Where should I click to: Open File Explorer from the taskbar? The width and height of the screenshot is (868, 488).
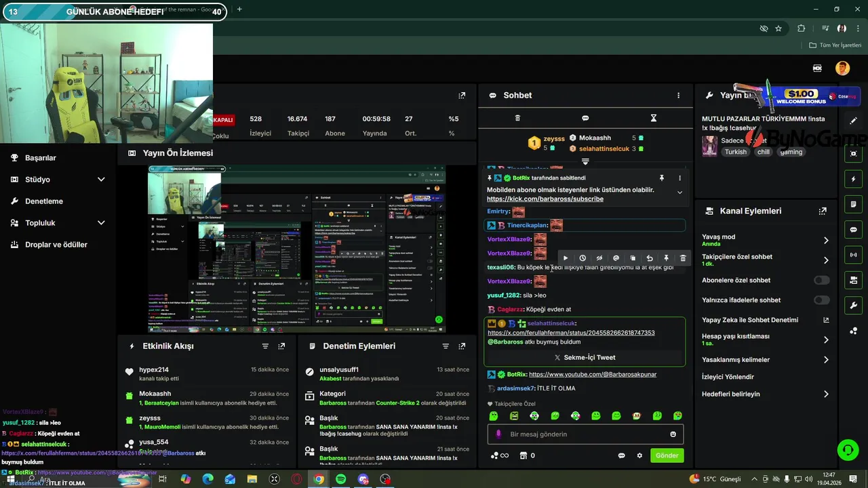(x=252, y=479)
